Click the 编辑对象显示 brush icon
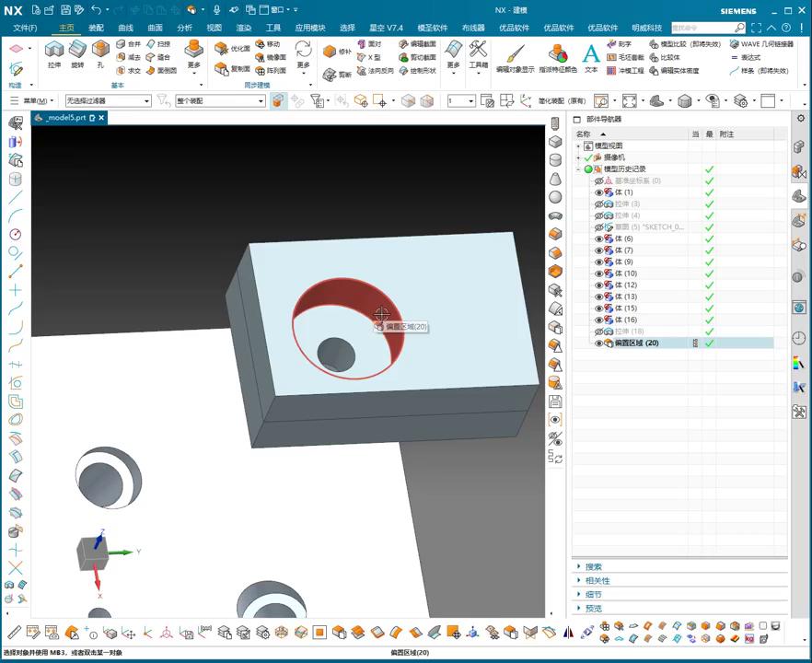 [x=515, y=53]
